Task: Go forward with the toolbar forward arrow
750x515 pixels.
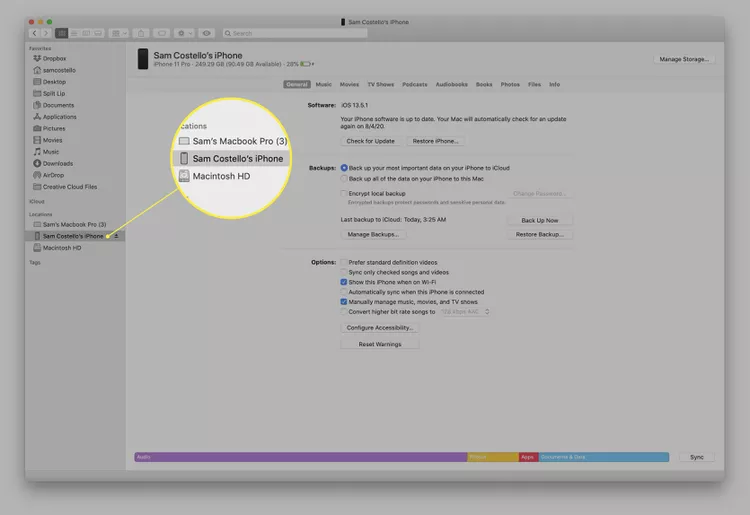Action: [46, 33]
